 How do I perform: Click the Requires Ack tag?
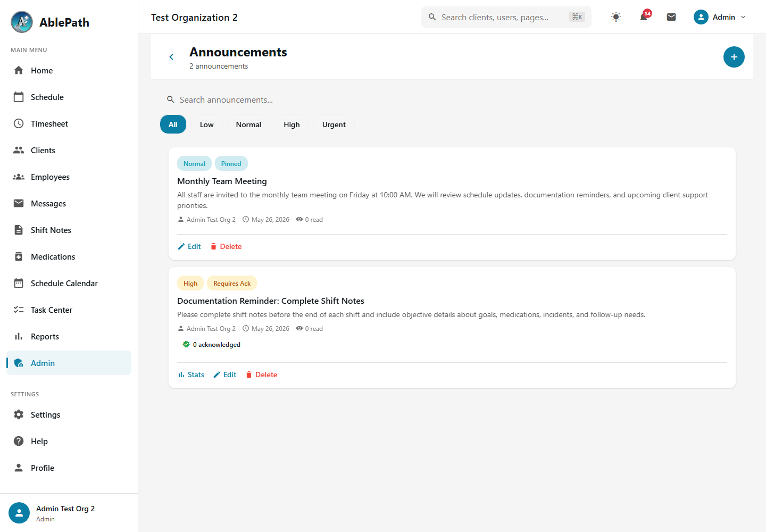pyautogui.click(x=232, y=283)
